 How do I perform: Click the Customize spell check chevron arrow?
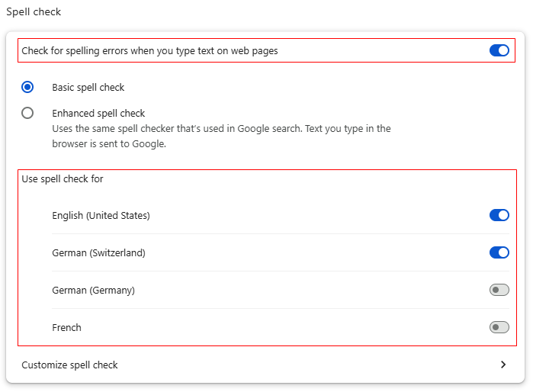tap(502, 365)
